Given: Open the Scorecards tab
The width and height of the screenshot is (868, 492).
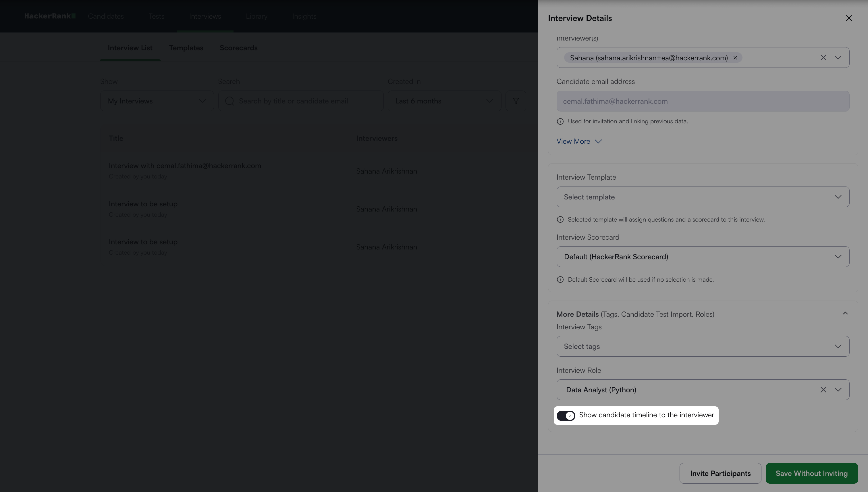Looking at the screenshot, I should 238,48.
